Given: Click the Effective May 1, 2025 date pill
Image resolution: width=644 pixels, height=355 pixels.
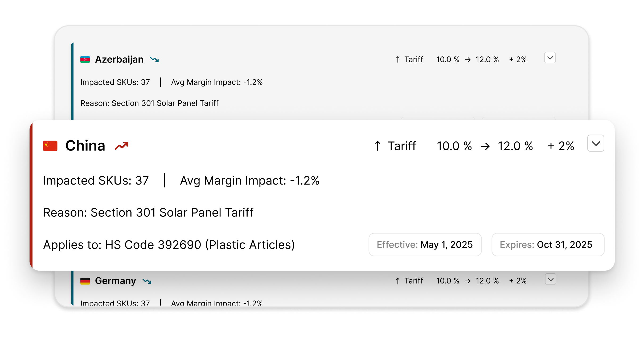Looking at the screenshot, I should point(425,245).
